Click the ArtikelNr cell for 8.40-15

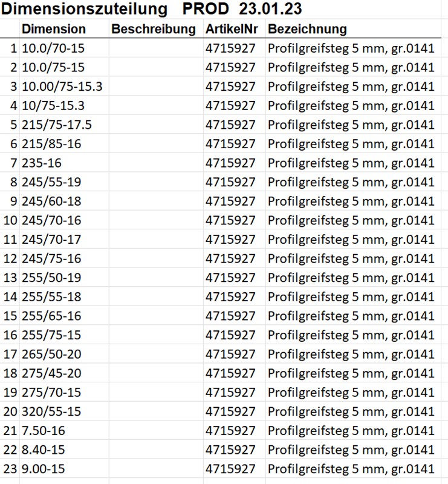coord(231,450)
